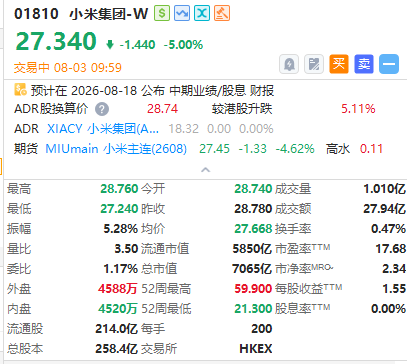407x364 pixels.
Task: Click 量比 value 3.50
Action: point(126,249)
